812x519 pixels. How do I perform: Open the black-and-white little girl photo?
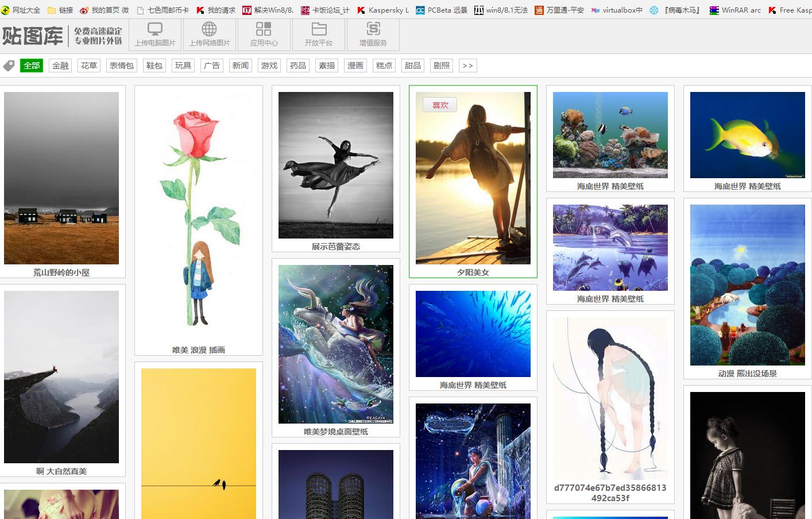pyautogui.click(x=748, y=455)
